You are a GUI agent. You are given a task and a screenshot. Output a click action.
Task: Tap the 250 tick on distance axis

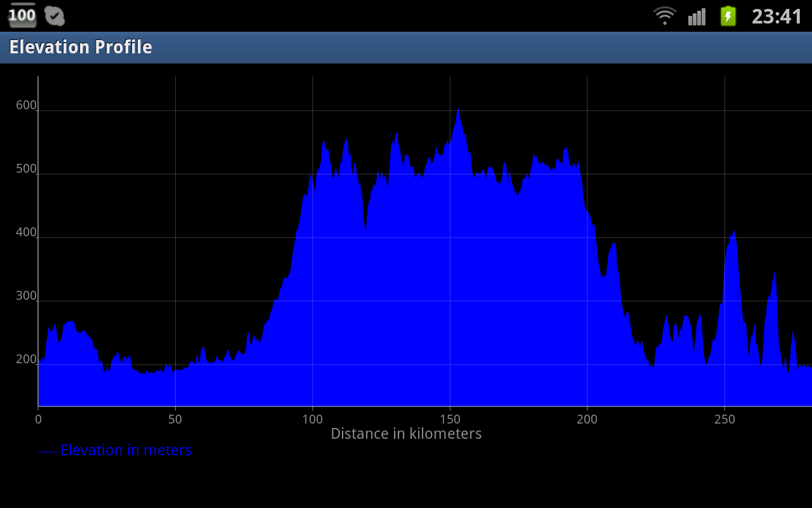[724, 419]
